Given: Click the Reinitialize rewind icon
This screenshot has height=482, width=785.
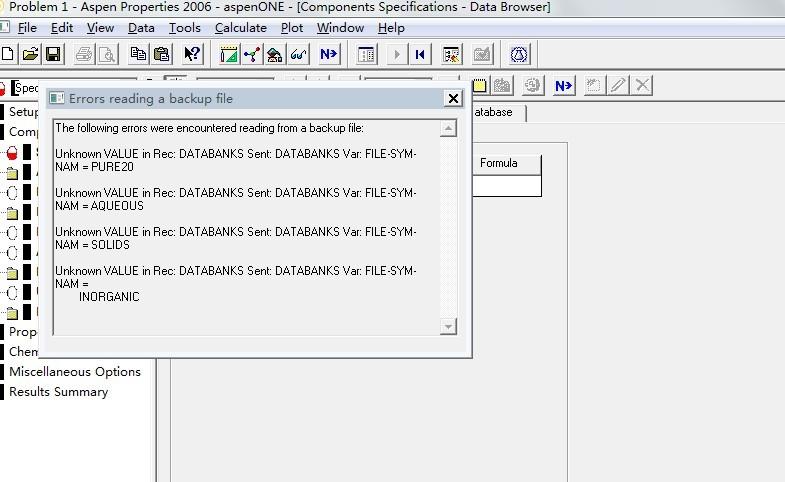Looking at the screenshot, I should 420,54.
